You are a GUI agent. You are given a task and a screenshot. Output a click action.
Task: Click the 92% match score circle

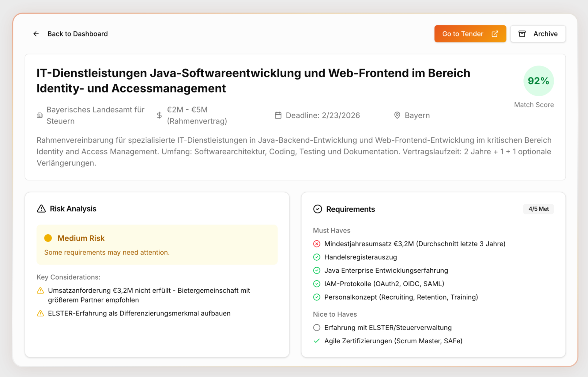(538, 81)
